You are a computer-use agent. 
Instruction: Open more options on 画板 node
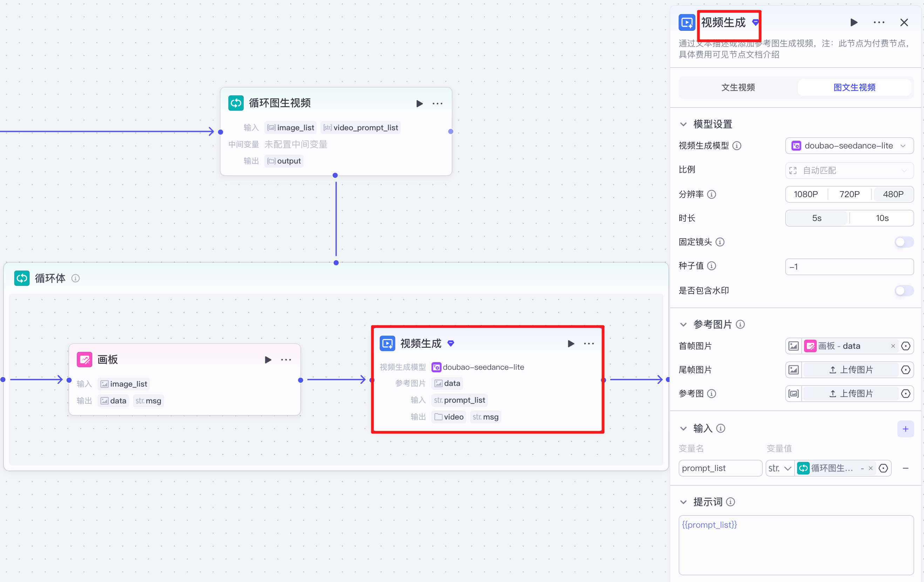[x=286, y=360]
